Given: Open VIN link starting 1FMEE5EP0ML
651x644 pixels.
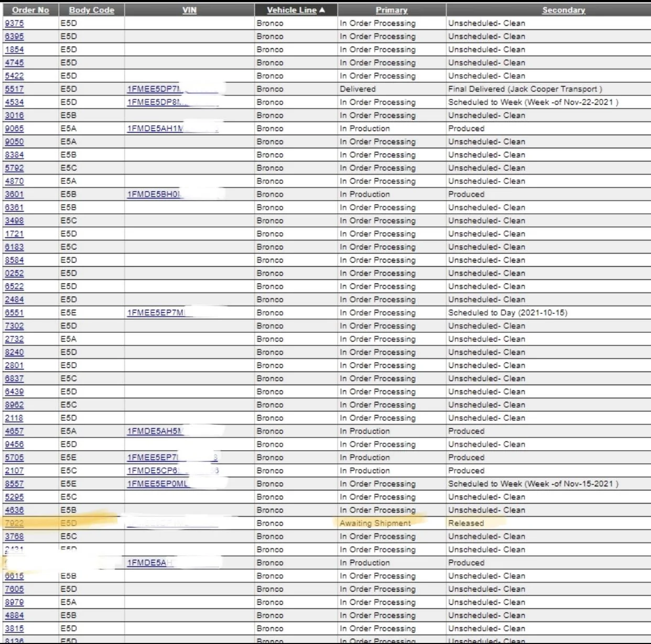Looking at the screenshot, I should (157, 484).
